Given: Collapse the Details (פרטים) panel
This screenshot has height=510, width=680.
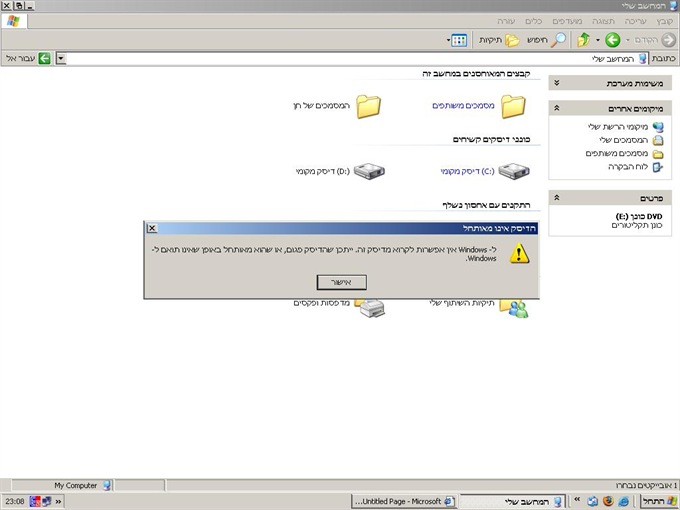Looking at the screenshot, I should point(557,198).
